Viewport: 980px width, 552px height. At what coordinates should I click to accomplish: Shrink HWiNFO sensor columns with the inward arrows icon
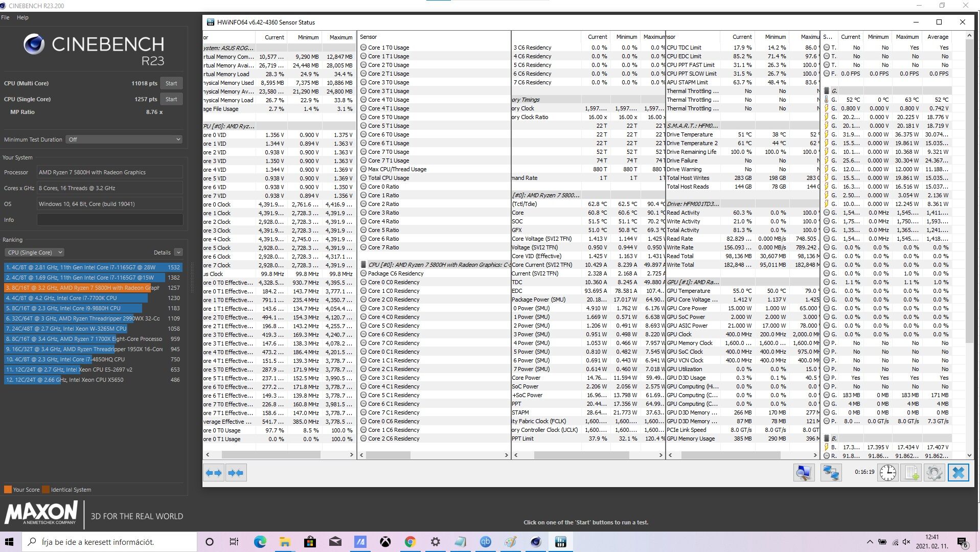tap(236, 473)
